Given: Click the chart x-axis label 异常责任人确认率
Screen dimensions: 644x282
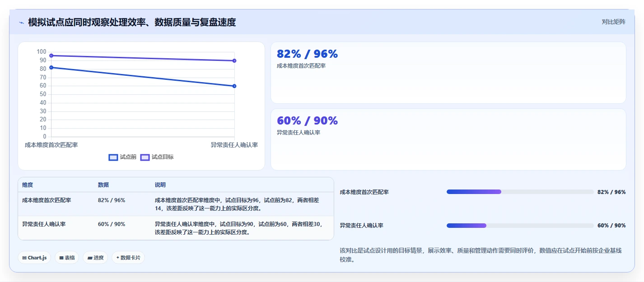Looking at the screenshot, I should 234,145.
